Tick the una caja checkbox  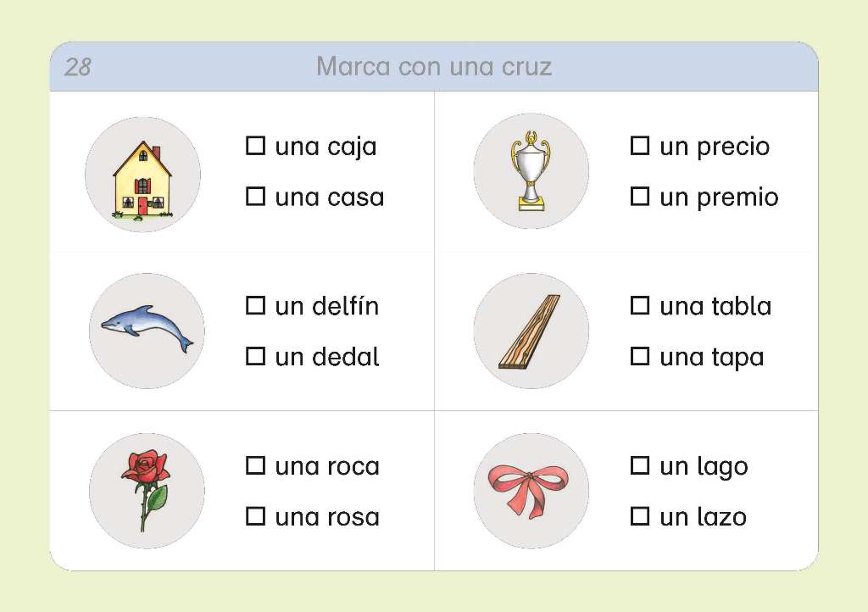click(255, 146)
